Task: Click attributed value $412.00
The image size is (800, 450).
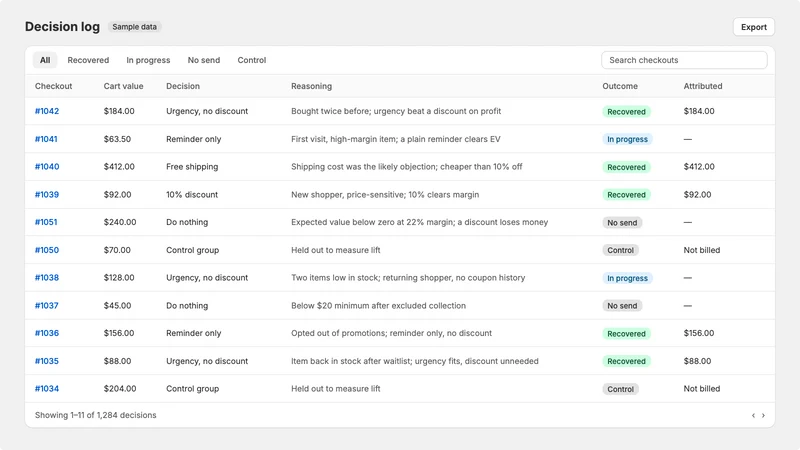Action: 699,167
